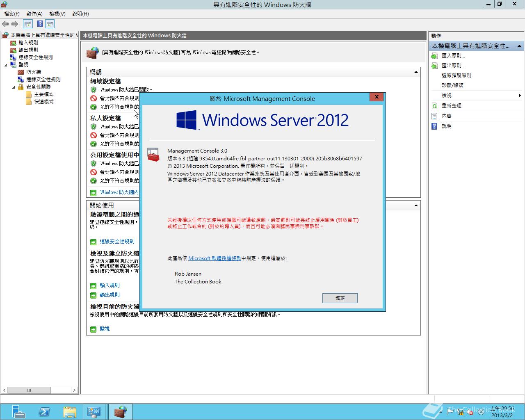Click 還原預設原則 action
Image resolution: width=525 pixels, height=420 pixels.
[x=456, y=75]
